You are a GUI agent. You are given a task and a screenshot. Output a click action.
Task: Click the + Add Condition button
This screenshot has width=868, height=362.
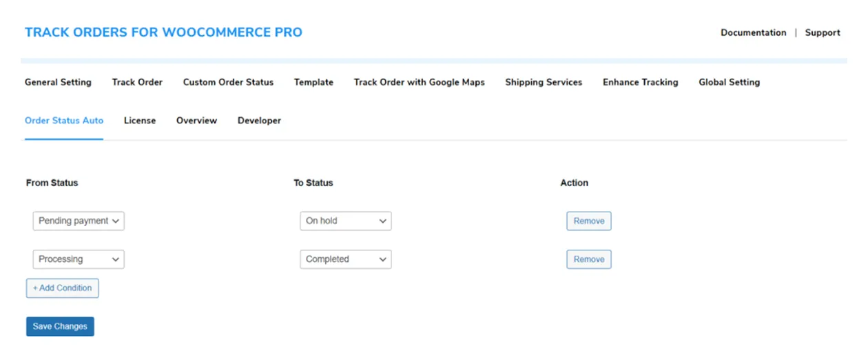63,288
